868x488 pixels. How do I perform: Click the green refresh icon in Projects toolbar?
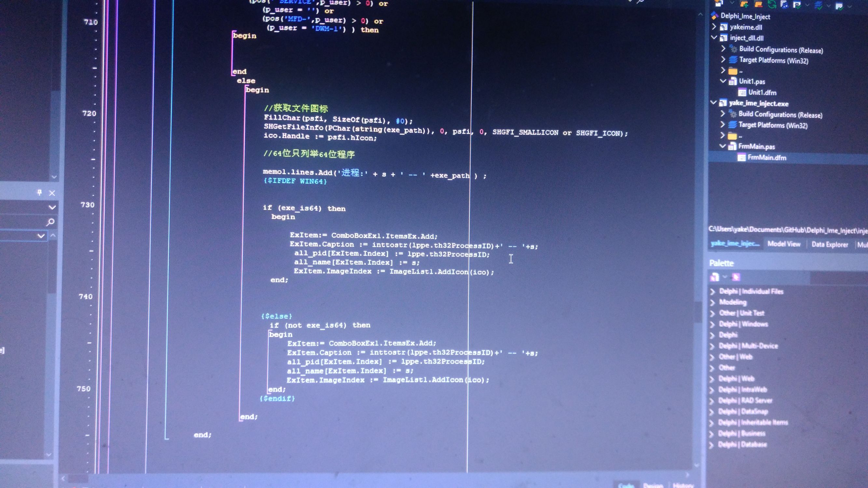[772, 4]
